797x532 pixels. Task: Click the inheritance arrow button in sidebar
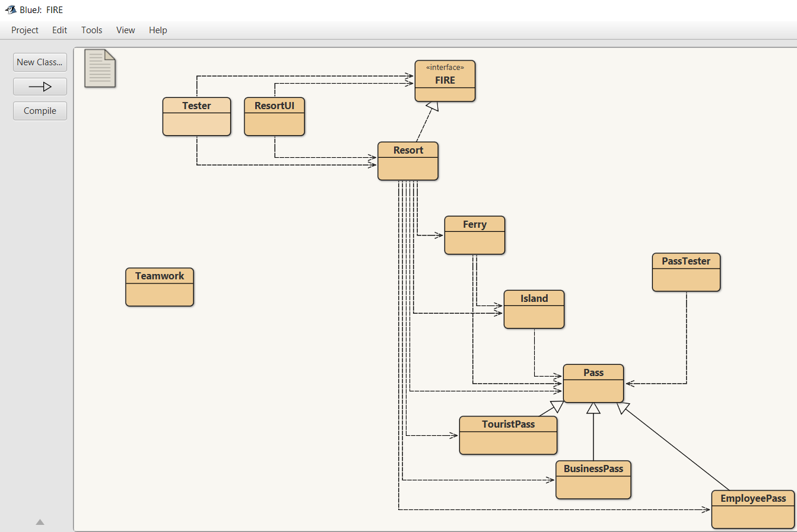tap(40, 87)
